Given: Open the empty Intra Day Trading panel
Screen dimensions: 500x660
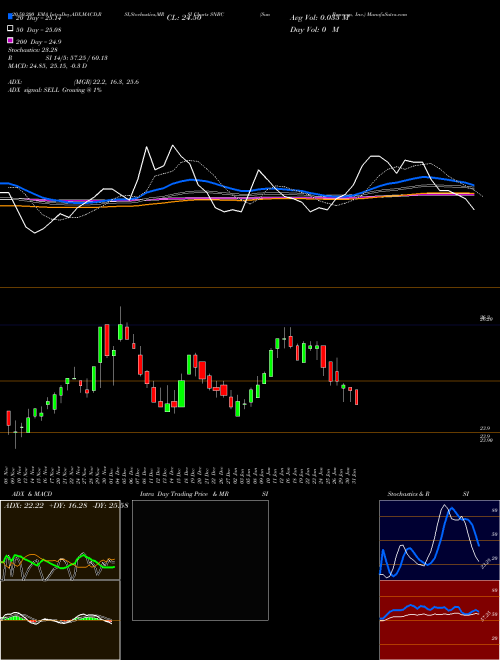Looking at the screenshot, I should pyautogui.click(x=200, y=560).
